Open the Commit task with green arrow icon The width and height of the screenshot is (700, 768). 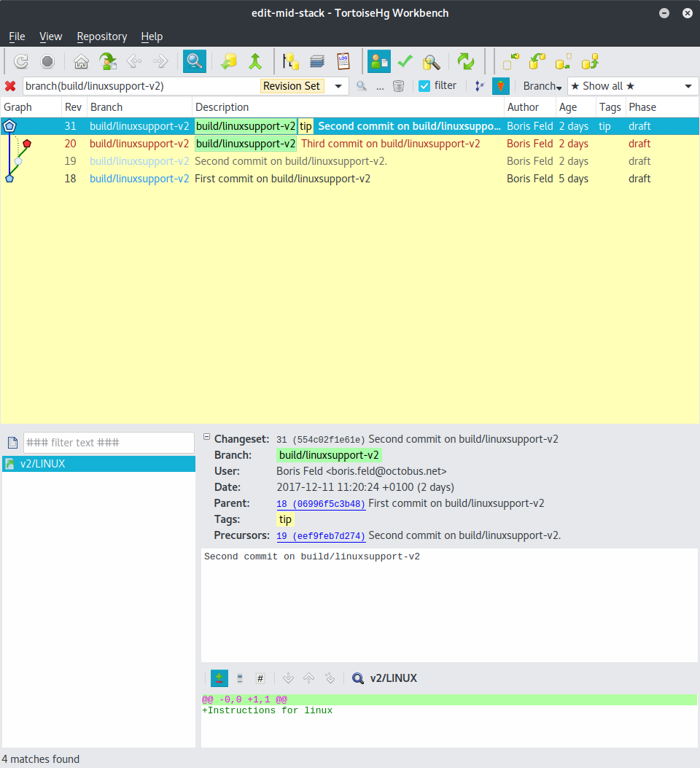coord(255,62)
